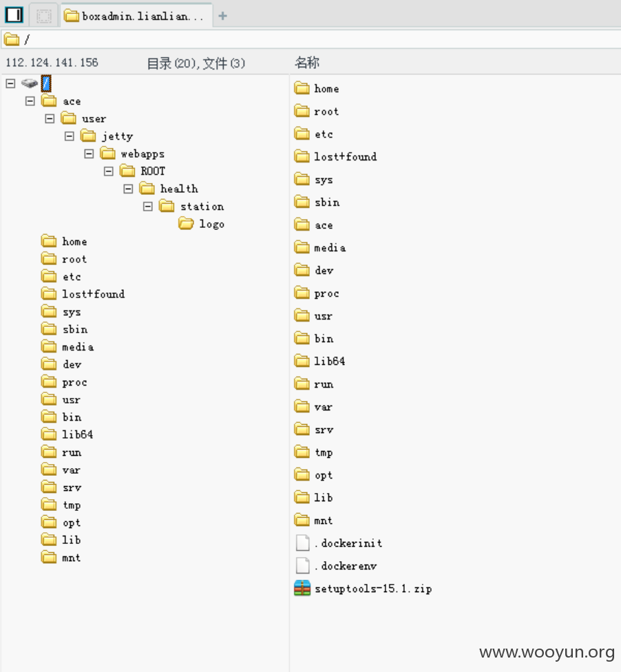621x672 pixels.
Task: Collapse the ace folder in tree
Action: [x=30, y=101]
